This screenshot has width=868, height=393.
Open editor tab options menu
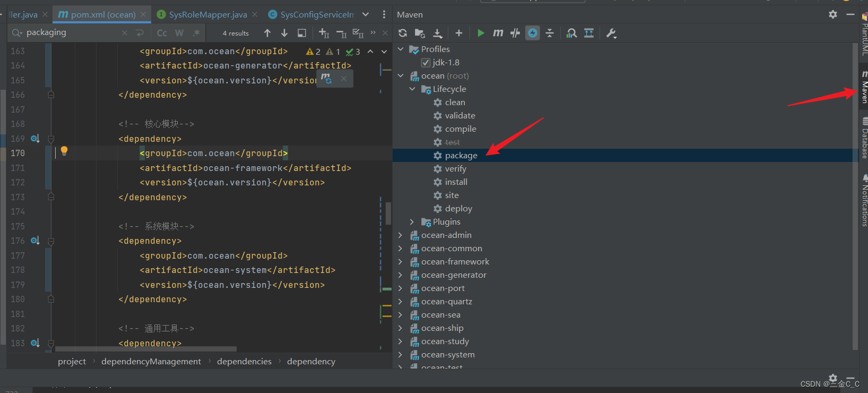pos(384,14)
